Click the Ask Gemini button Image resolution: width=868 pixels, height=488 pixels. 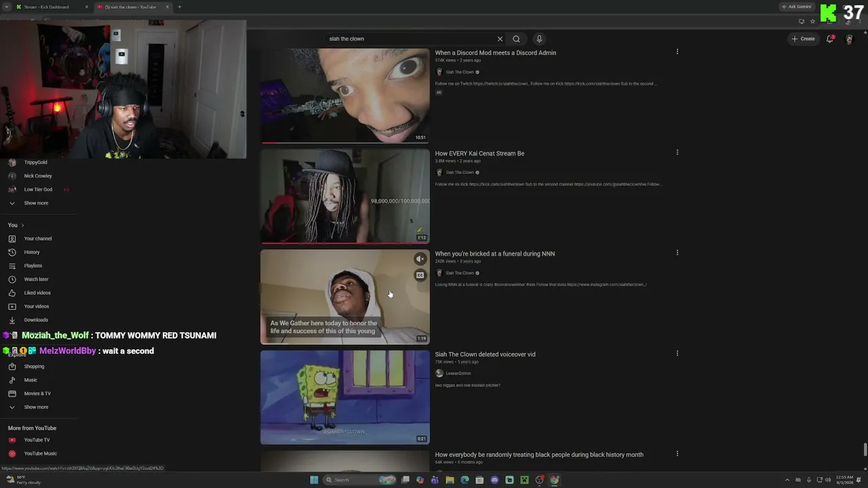coord(797,7)
